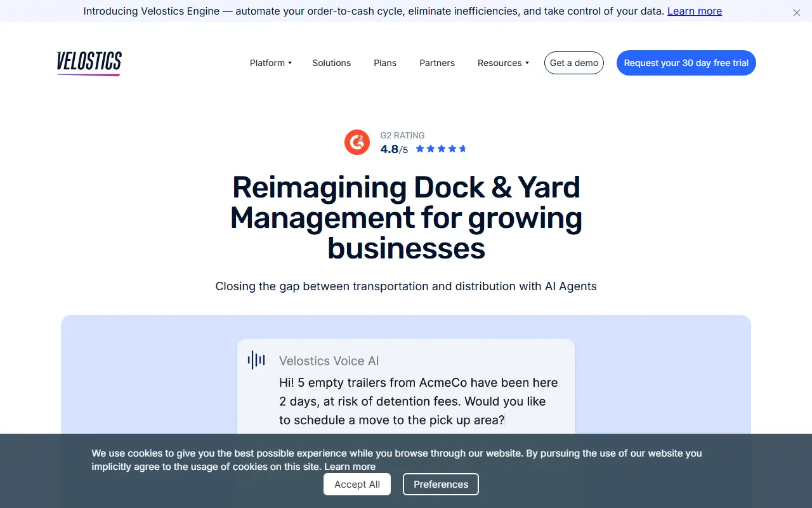Click the G2 logo badge
Image resolution: width=812 pixels, height=508 pixels.
[357, 142]
